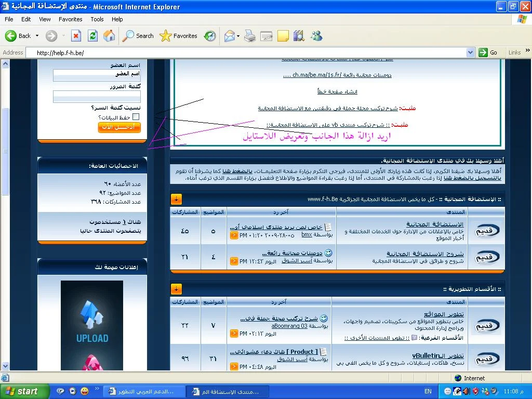The height and width of the screenshot is (399, 532).
Task: Click the EN language indicator in taskbar
Action: [x=428, y=392]
